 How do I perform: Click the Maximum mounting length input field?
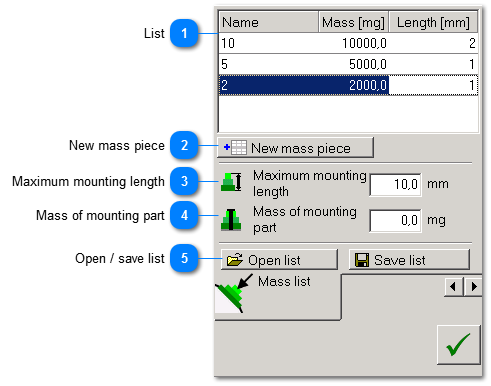click(x=395, y=184)
